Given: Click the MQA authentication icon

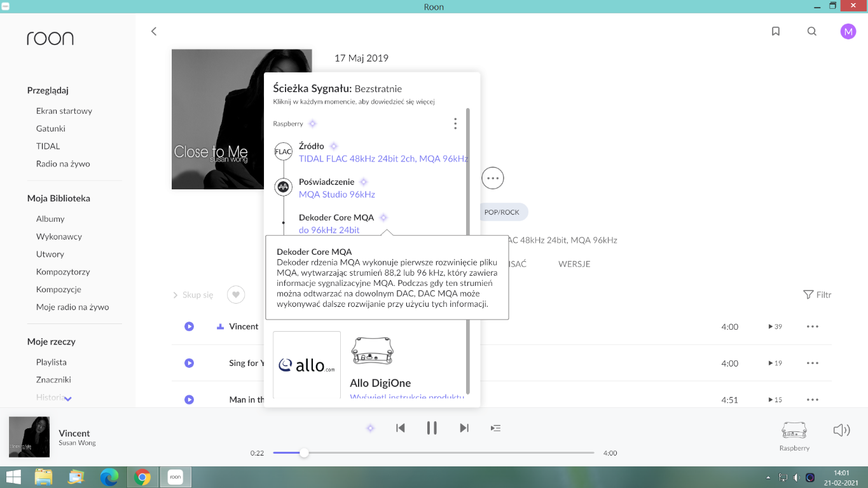Looking at the screenshot, I should (x=283, y=187).
